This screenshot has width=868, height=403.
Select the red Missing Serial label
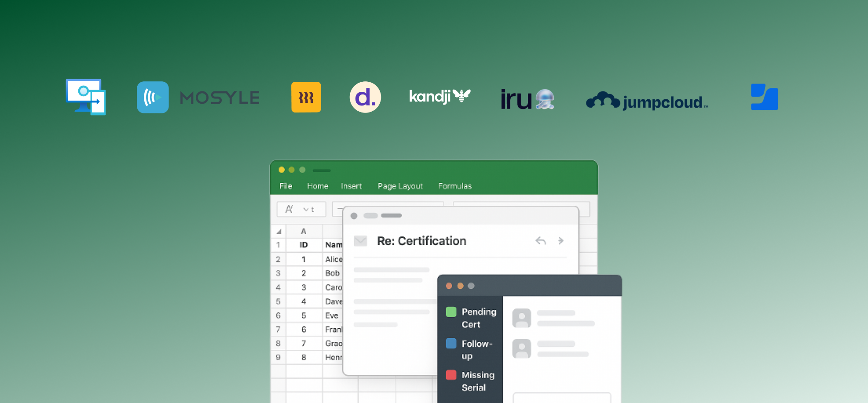451,375
